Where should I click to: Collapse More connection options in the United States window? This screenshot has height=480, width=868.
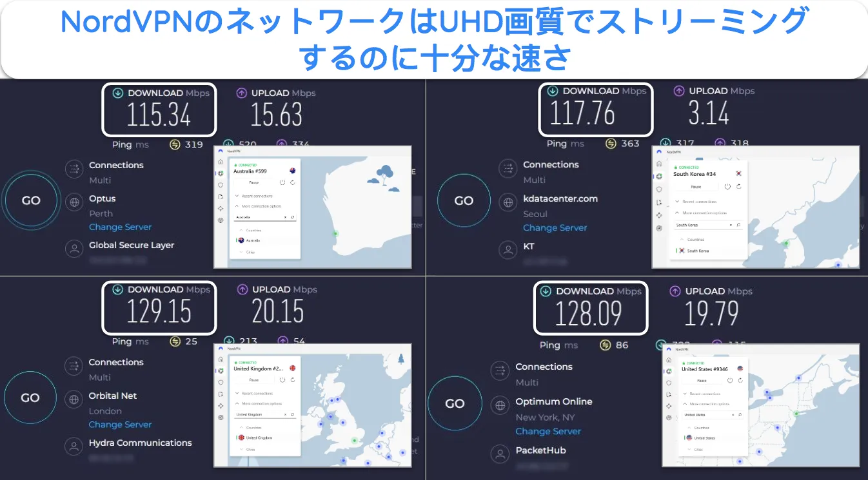tap(706, 404)
